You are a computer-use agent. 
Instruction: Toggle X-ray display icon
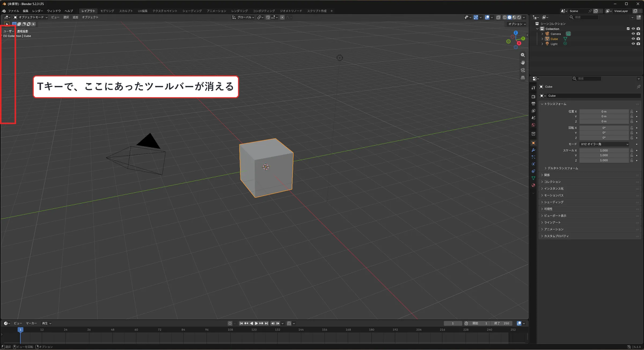tap(498, 17)
